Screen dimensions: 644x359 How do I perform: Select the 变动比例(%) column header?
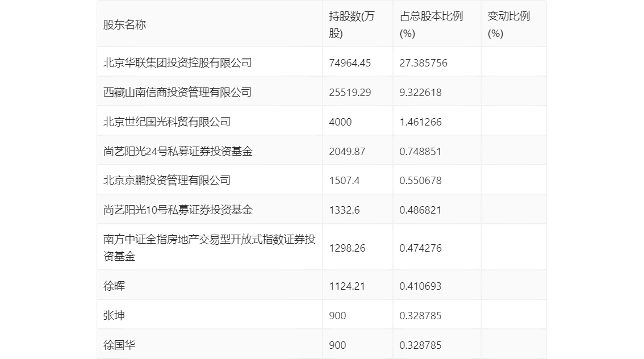coord(508,24)
